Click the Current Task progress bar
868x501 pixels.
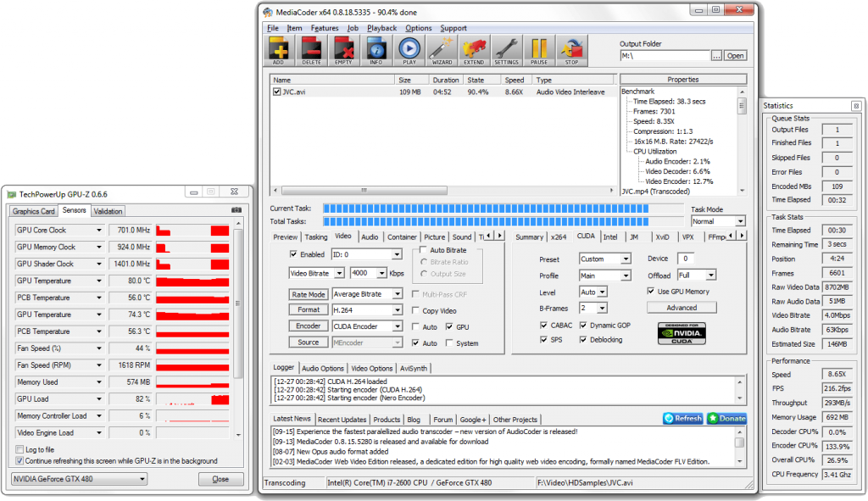[x=504, y=209]
